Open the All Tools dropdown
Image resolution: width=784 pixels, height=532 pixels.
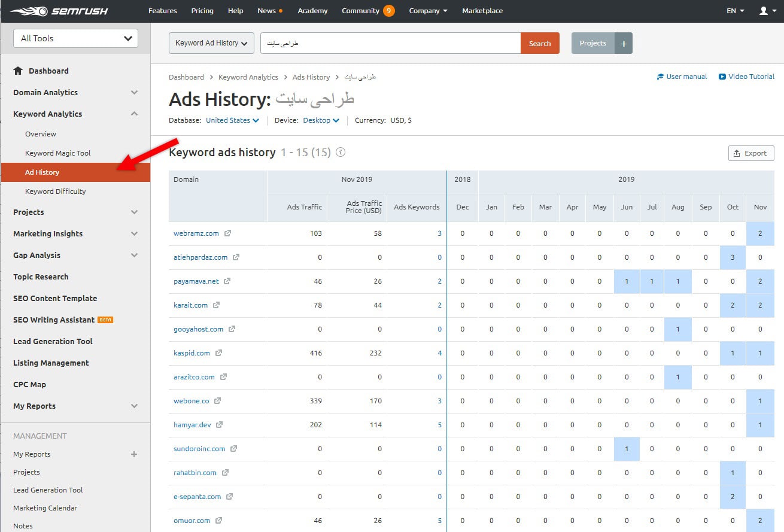pyautogui.click(x=75, y=38)
